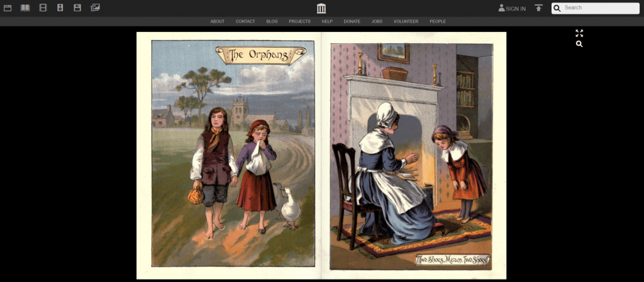Click the Upload arrow icon
The width and height of the screenshot is (644, 282).
pos(538,8)
